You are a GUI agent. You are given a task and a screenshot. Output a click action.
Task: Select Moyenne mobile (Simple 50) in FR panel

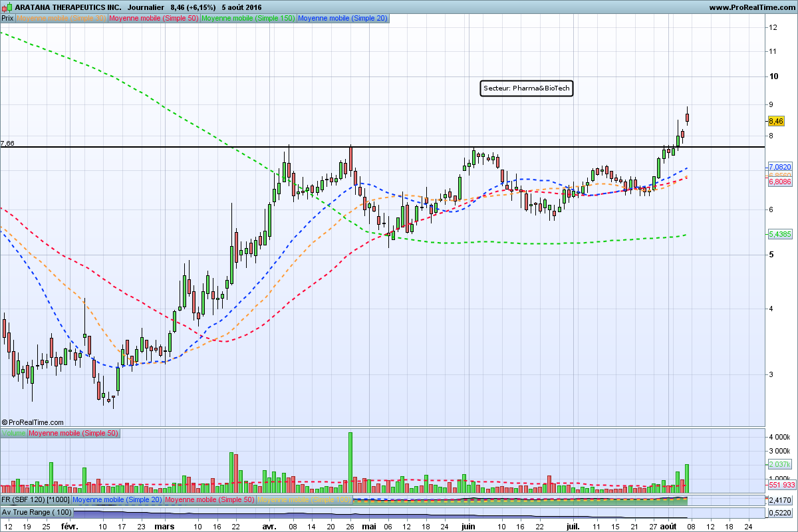(x=209, y=499)
